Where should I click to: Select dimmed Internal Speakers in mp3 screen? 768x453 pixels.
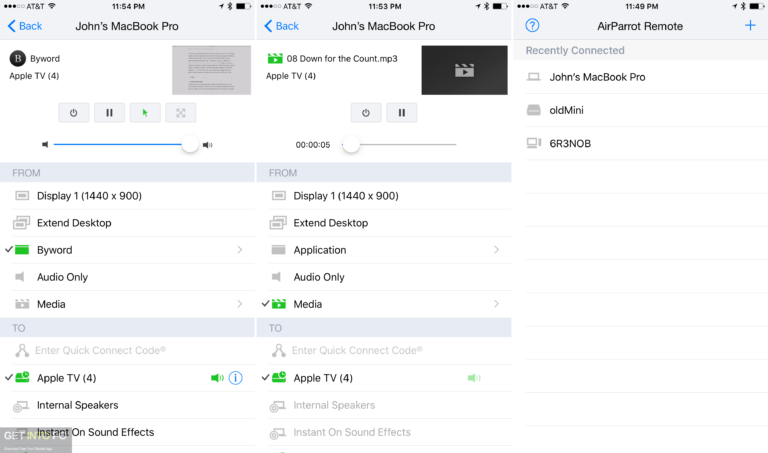click(x=384, y=405)
